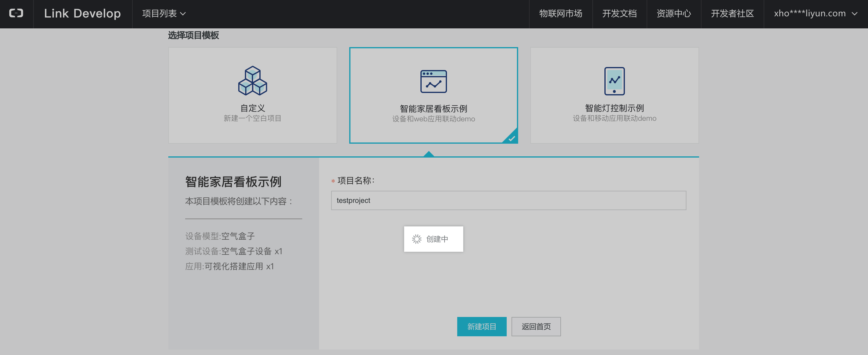Visit the 开发者社区 navigation link

[x=732, y=14]
